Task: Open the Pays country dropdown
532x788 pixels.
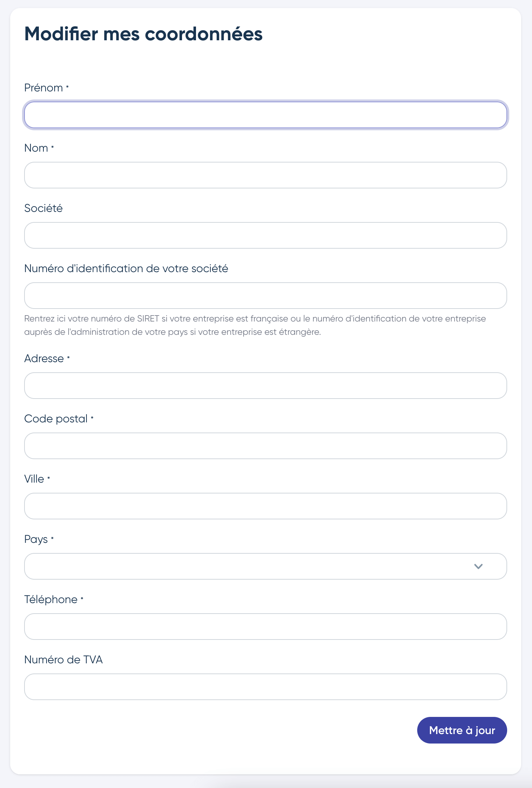Action: 266,566
